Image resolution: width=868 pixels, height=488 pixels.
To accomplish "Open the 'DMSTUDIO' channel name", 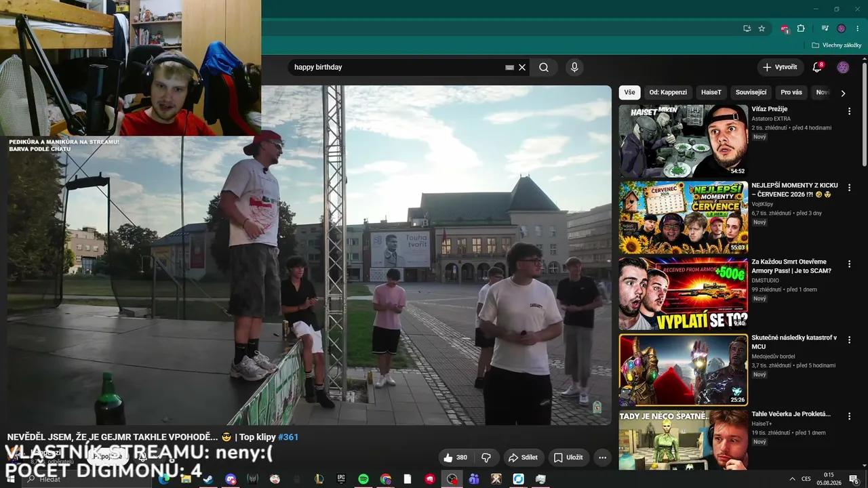I will 765,281.
